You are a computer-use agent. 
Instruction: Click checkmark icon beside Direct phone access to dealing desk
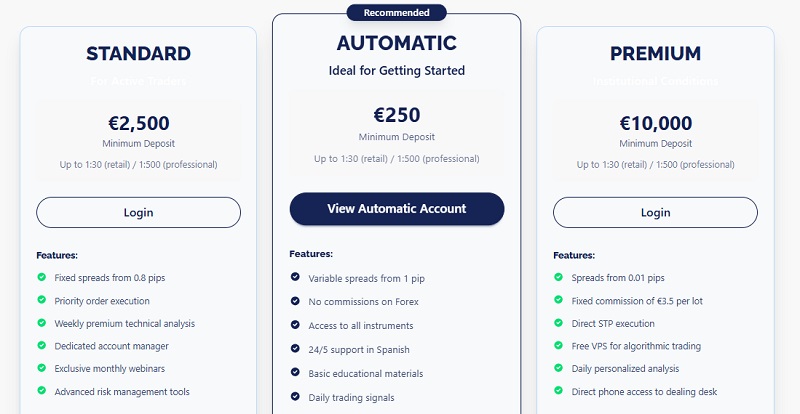coord(559,391)
